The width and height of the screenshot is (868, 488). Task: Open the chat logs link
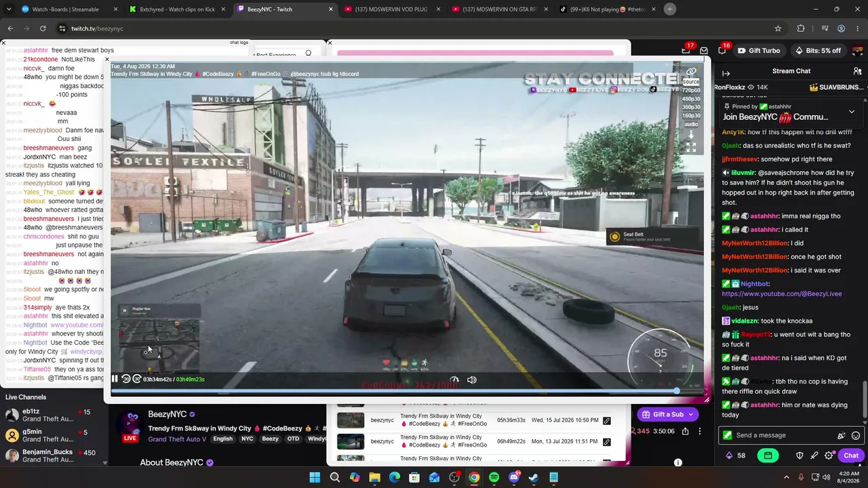pos(239,42)
